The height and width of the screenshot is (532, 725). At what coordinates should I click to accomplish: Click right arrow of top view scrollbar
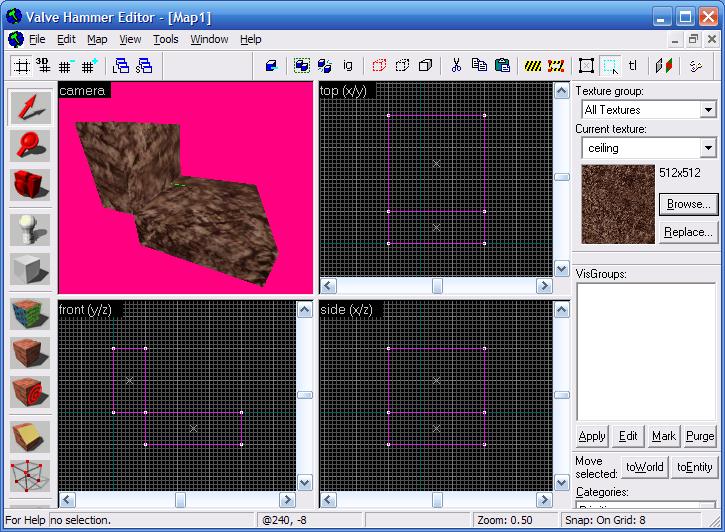coord(544,286)
